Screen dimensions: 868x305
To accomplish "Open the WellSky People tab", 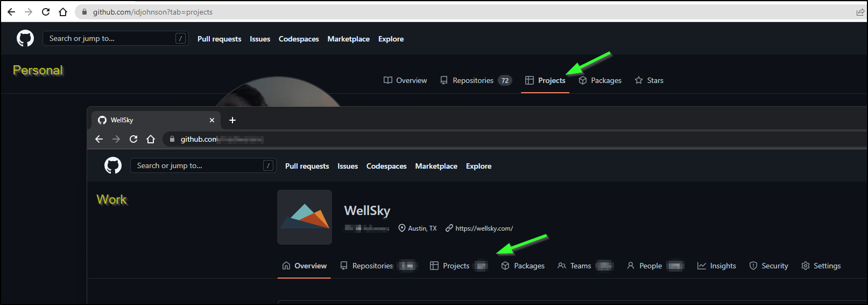I will pos(655,266).
